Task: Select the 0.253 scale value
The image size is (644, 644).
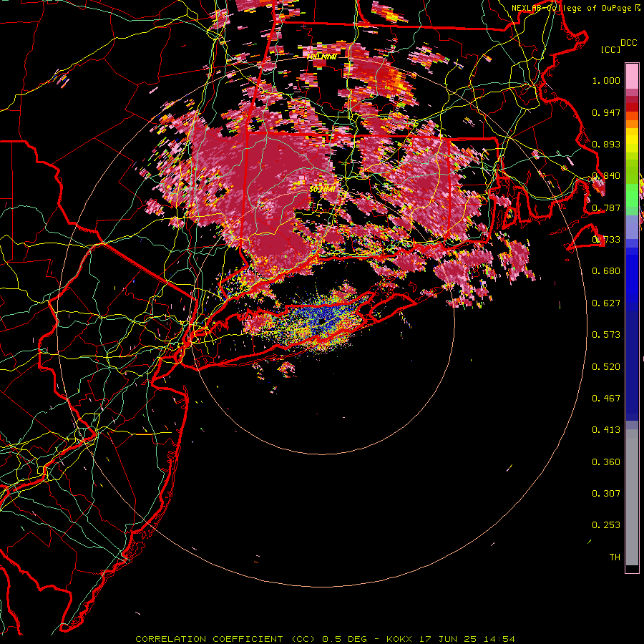Action: (606, 525)
